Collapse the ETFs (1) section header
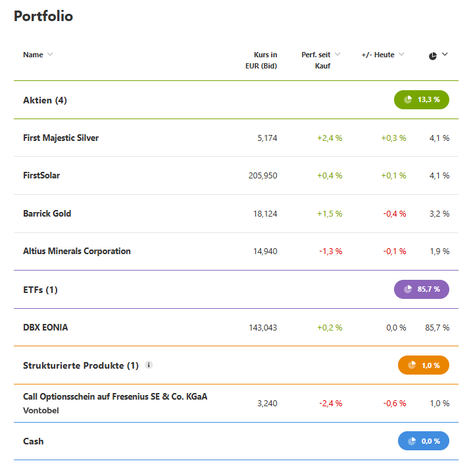Image resolution: width=471 pixels, height=476 pixels. 40,290
